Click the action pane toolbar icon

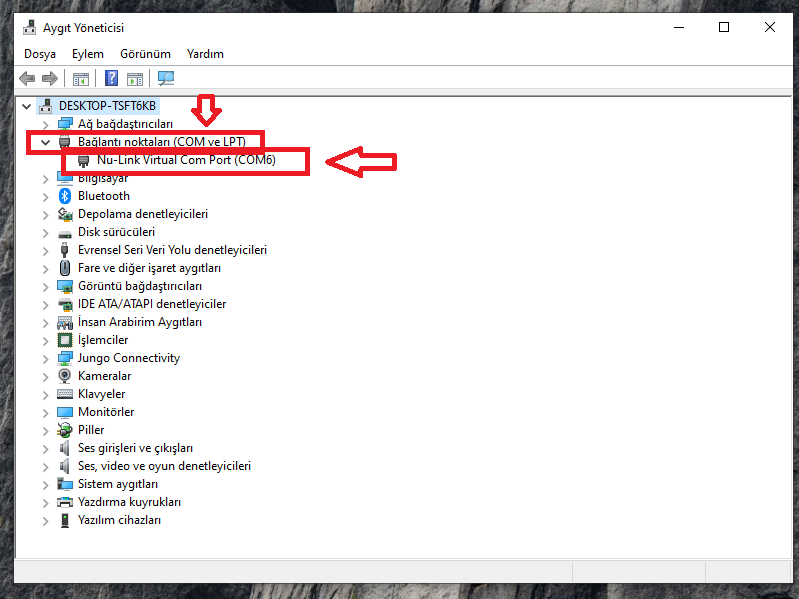tap(135, 78)
